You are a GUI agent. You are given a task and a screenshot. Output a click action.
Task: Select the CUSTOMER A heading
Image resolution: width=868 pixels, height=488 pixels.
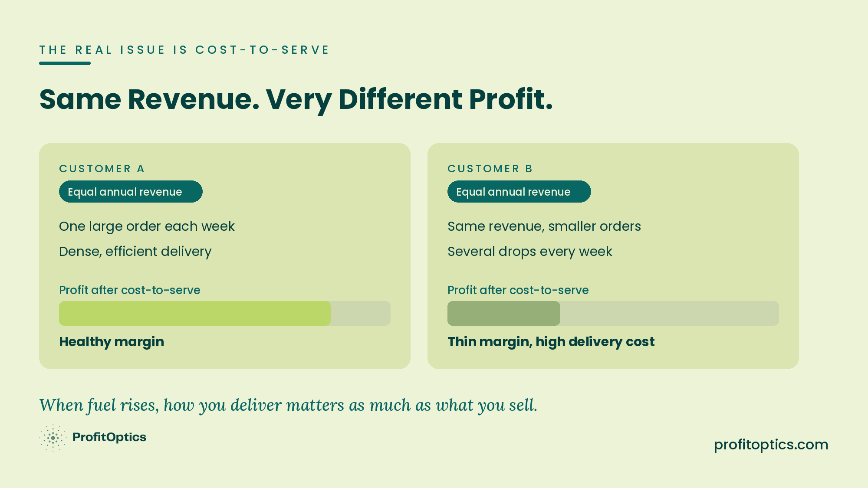coord(102,169)
